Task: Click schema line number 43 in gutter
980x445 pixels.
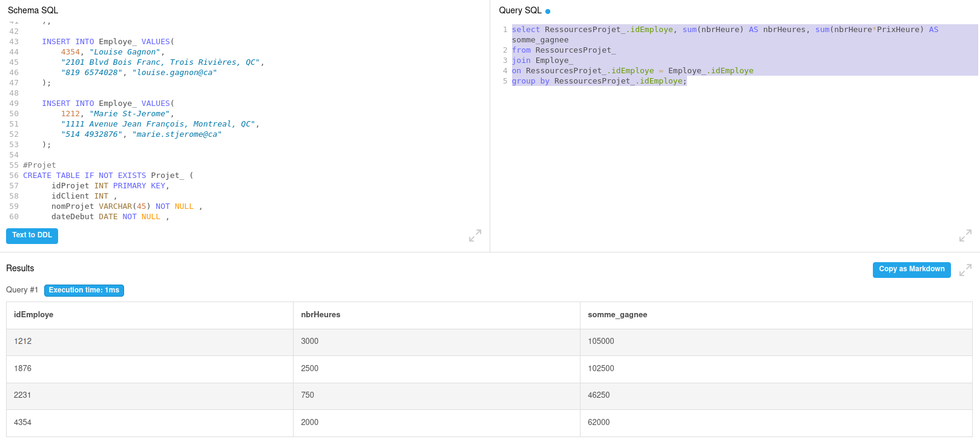Action: pos(14,42)
